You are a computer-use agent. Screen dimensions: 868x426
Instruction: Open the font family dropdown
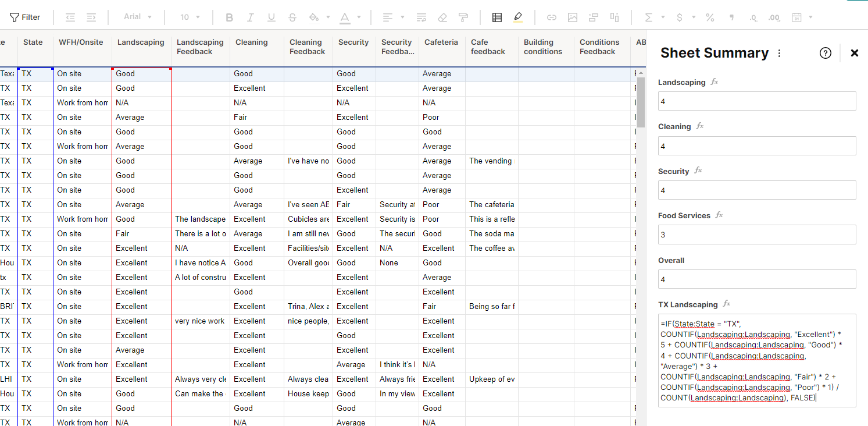[137, 17]
